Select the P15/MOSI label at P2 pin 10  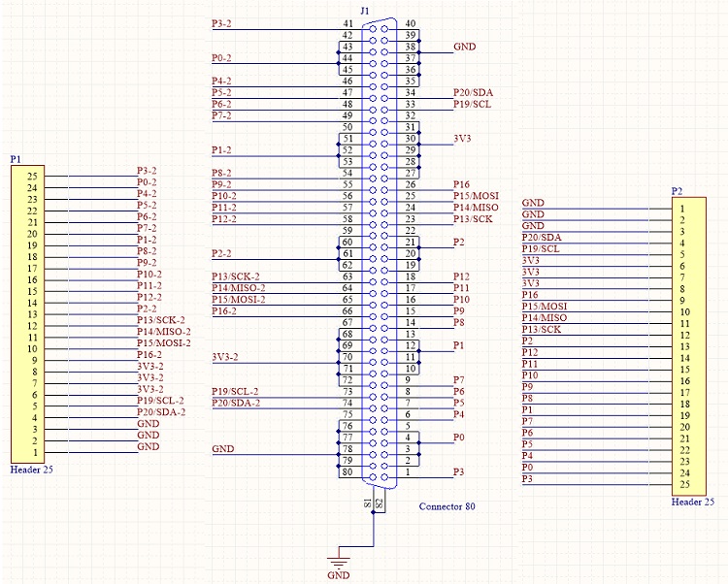click(545, 307)
